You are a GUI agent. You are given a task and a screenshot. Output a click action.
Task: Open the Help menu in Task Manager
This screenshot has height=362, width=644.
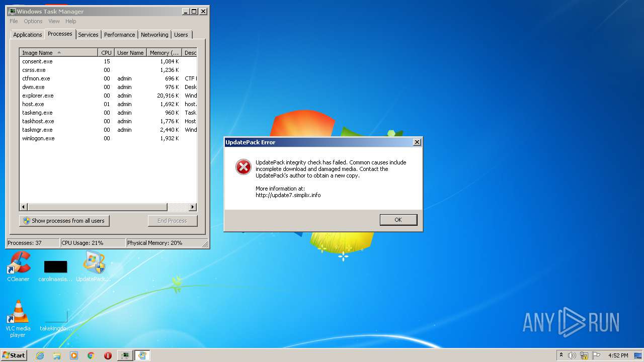point(71,21)
